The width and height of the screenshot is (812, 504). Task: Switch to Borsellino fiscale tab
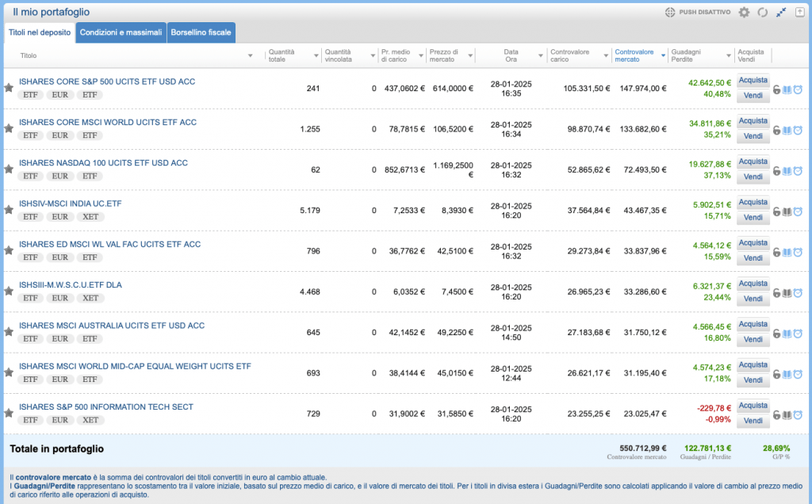(x=201, y=32)
